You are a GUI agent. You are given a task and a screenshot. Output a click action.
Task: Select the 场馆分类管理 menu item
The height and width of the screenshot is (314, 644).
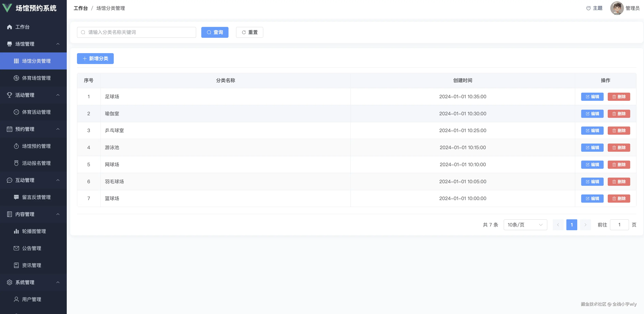click(36, 61)
